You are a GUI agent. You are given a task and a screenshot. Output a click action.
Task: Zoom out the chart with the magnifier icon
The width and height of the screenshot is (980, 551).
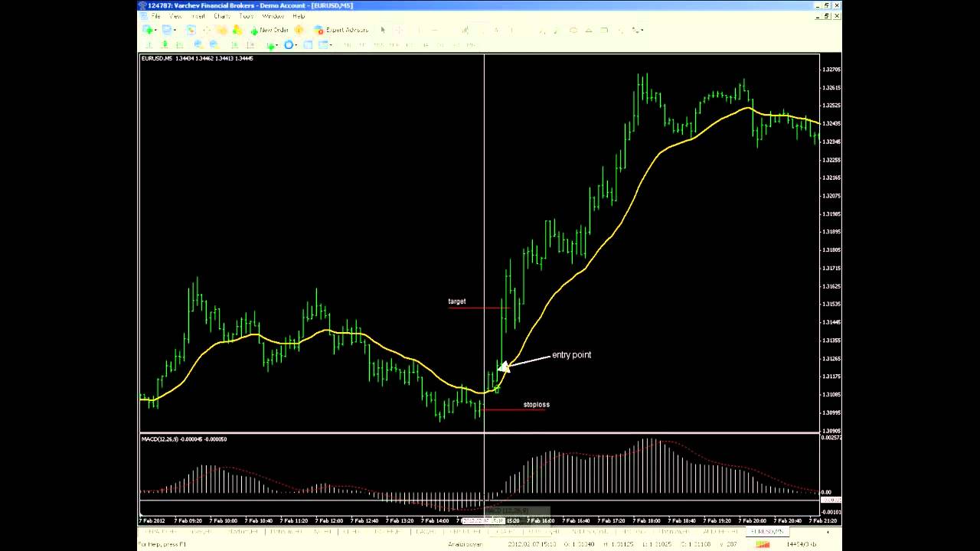(x=214, y=45)
